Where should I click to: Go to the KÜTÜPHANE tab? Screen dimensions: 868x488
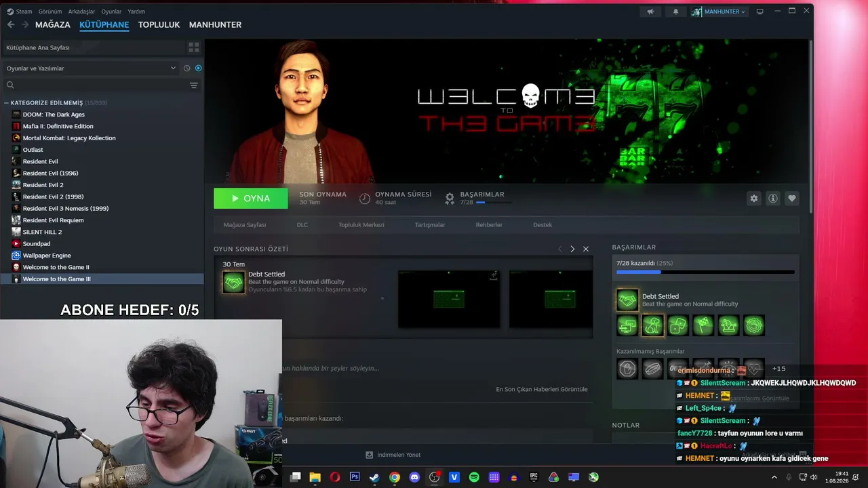pyautogui.click(x=104, y=24)
